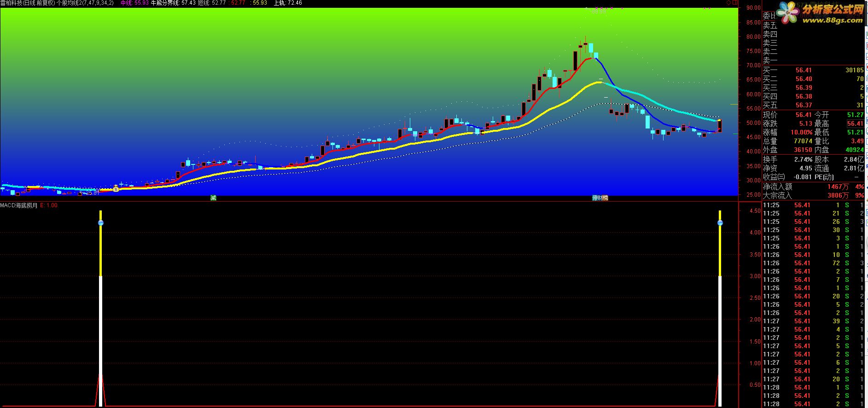Select the 卖五 order book row
Screen dimensions: 868x408
tap(813, 26)
